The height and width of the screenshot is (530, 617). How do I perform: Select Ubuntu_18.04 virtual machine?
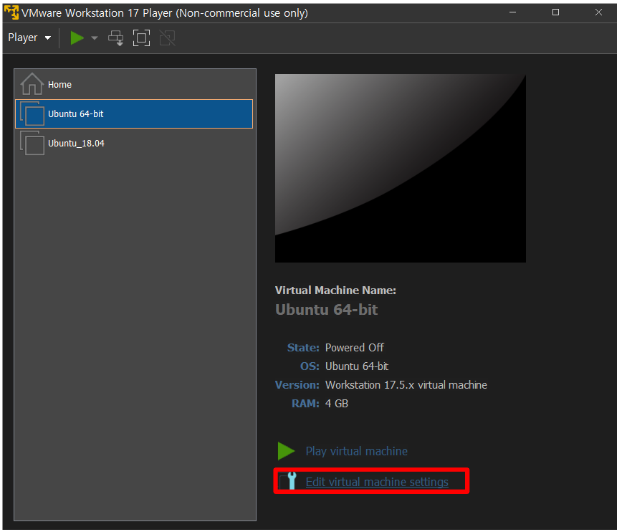coord(134,143)
